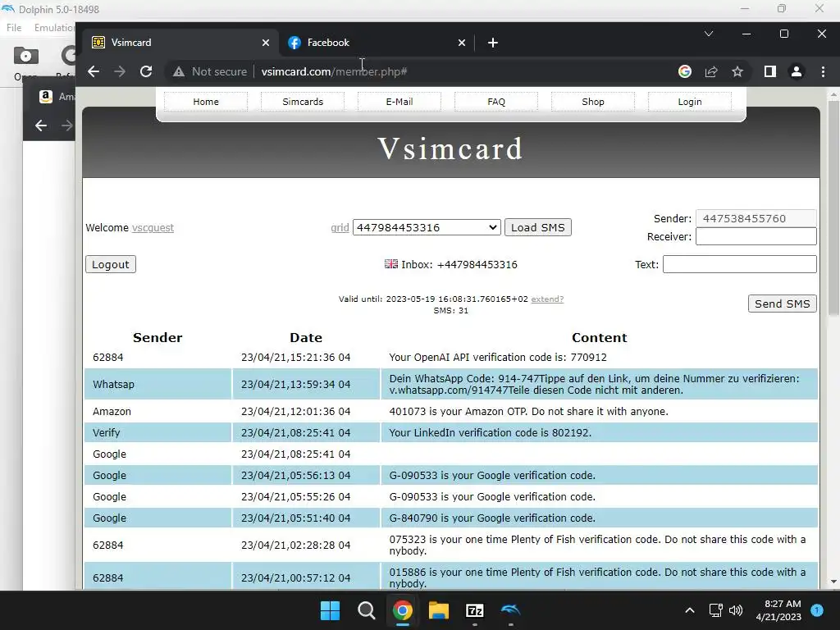Click Chrome in the taskbar

[x=402, y=610]
